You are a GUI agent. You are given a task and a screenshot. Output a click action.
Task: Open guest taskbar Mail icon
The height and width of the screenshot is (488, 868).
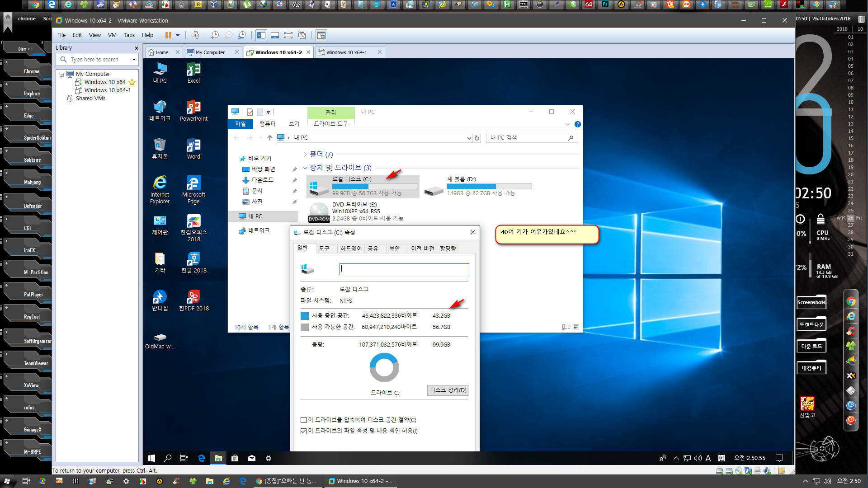coord(252,458)
